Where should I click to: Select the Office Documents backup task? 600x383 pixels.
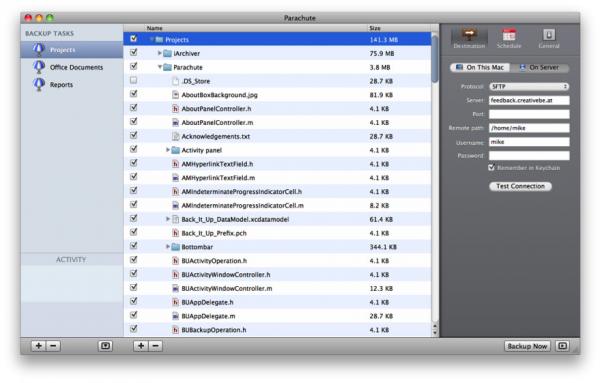[x=72, y=67]
